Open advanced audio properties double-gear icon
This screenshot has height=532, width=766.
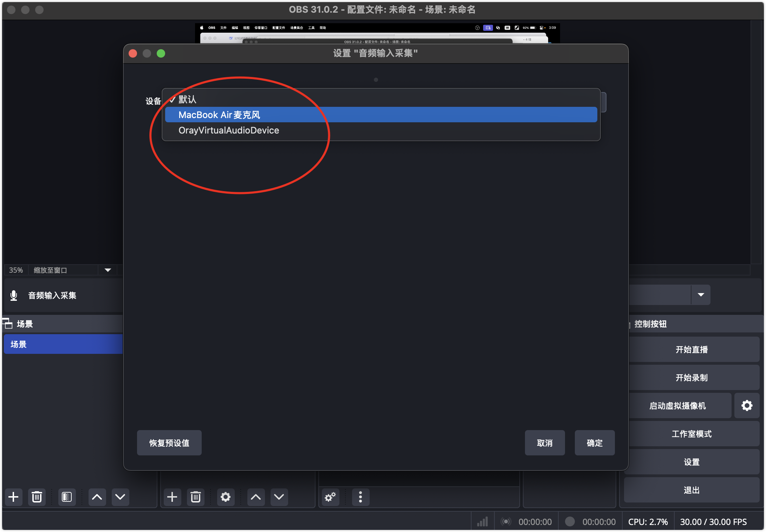point(330,497)
